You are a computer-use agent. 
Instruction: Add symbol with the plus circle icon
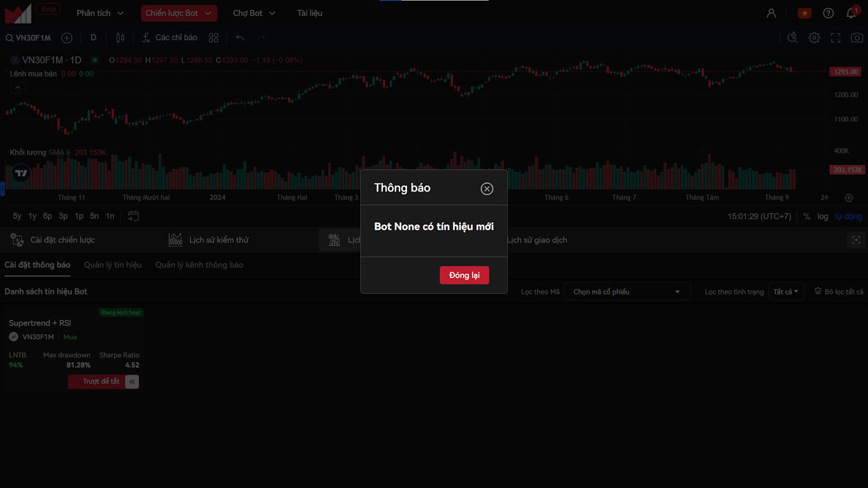click(67, 38)
